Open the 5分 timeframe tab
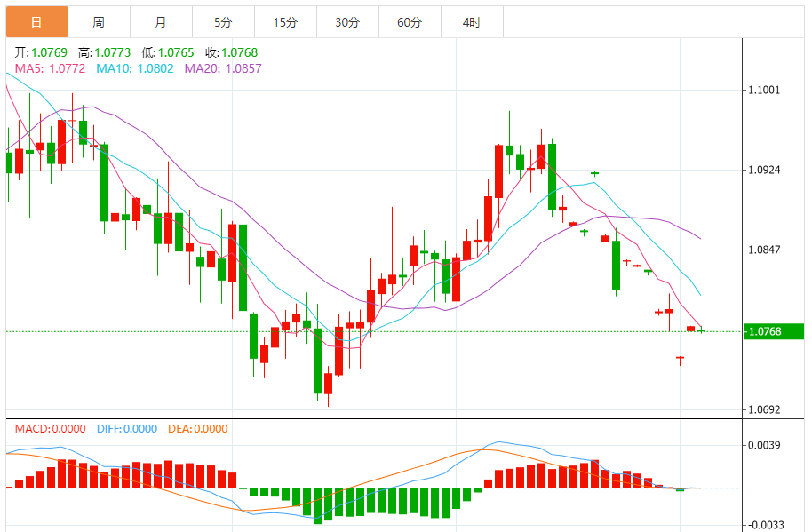 [x=223, y=22]
